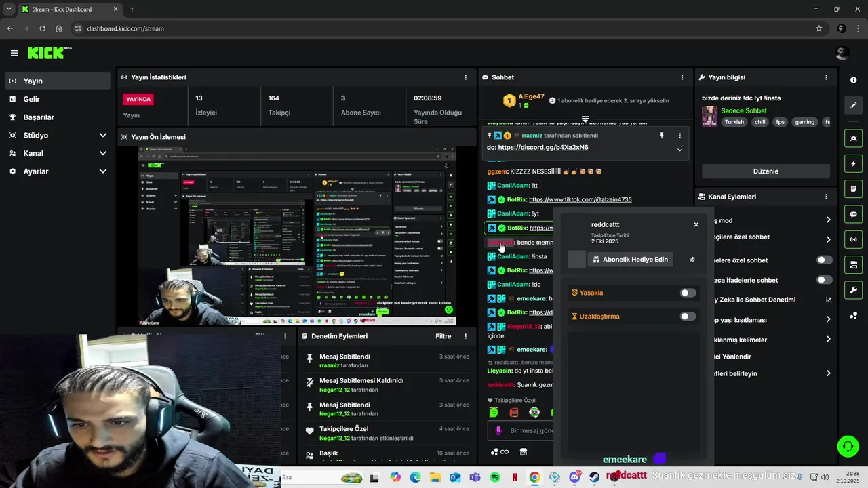Open the document note icon in right sidebar
This screenshot has height=488, width=868.
(x=853, y=188)
